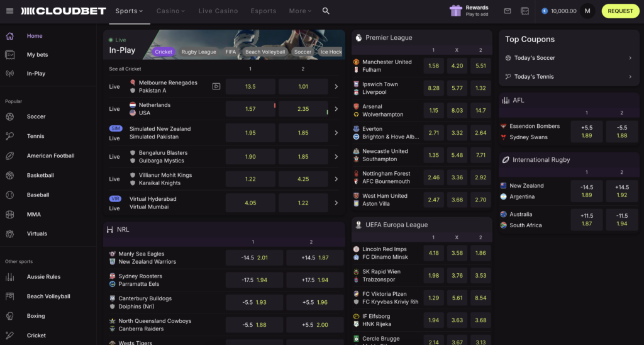
Task: Pick Essendon Bombers +5.5 handicap odds
Action: (586, 131)
